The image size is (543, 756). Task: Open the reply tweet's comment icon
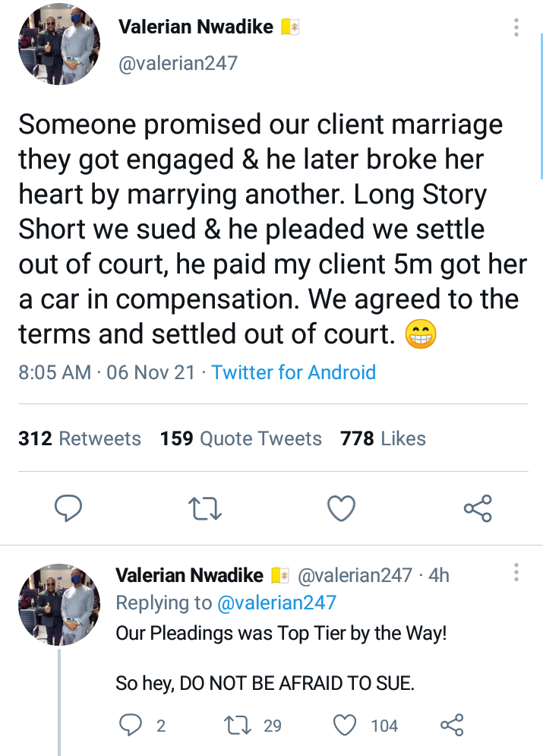click(x=131, y=726)
